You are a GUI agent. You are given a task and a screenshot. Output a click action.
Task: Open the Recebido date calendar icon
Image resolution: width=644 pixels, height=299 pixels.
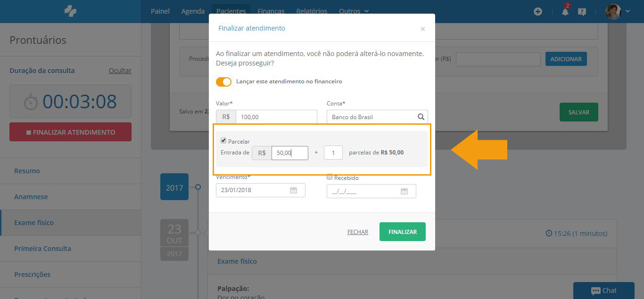coord(404,191)
